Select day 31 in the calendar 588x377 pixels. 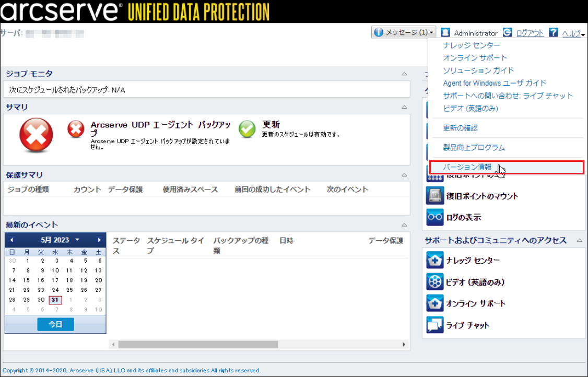coord(55,300)
